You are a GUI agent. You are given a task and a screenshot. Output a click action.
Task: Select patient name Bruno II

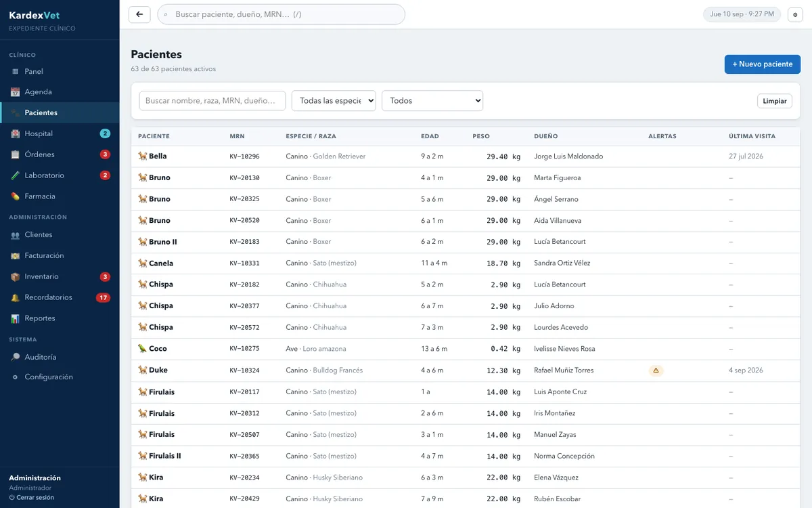click(x=163, y=242)
